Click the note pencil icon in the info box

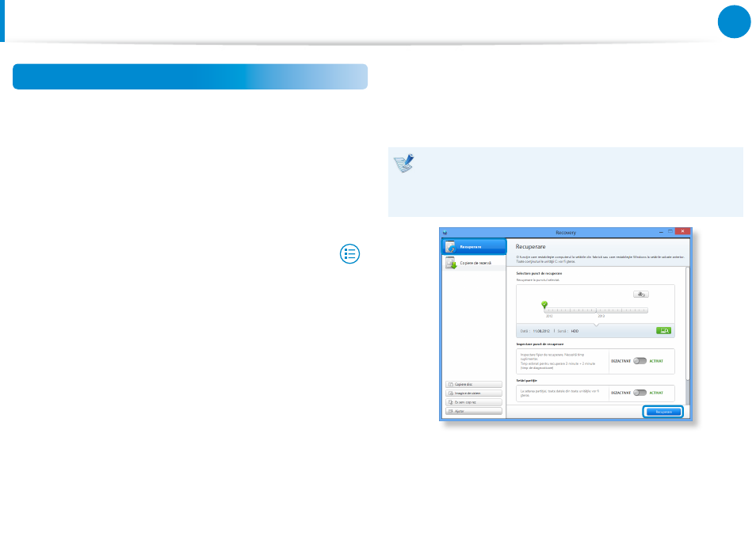[404, 163]
